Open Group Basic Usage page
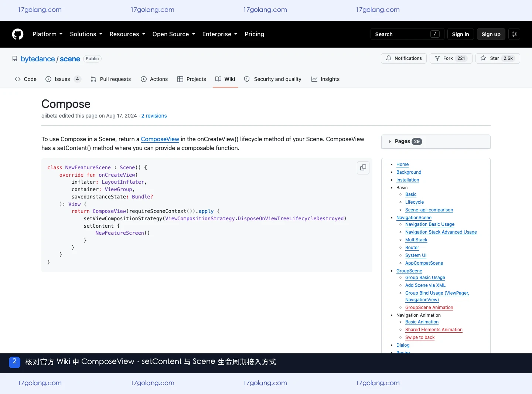The width and height of the screenshot is (532, 394). (x=425, y=278)
